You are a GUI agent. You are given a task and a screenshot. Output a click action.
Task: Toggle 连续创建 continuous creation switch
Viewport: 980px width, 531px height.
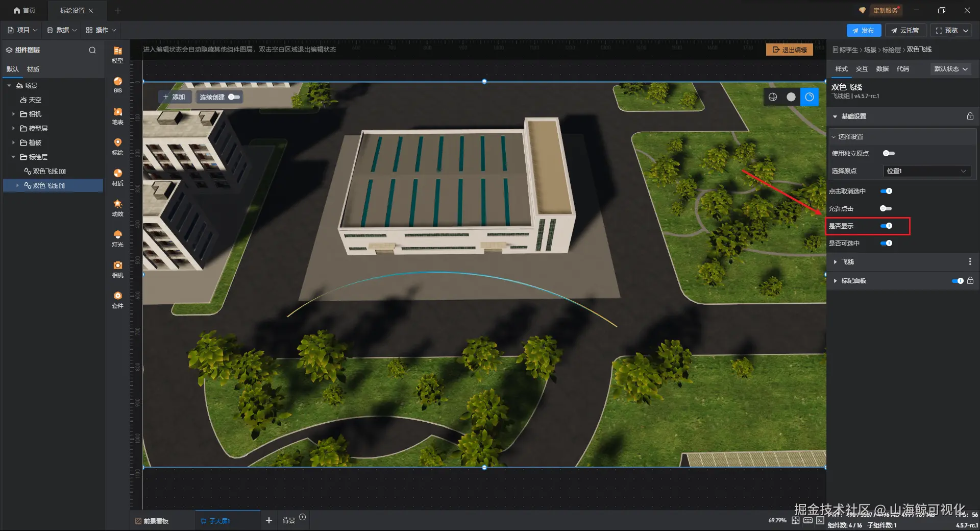click(234, 97)
